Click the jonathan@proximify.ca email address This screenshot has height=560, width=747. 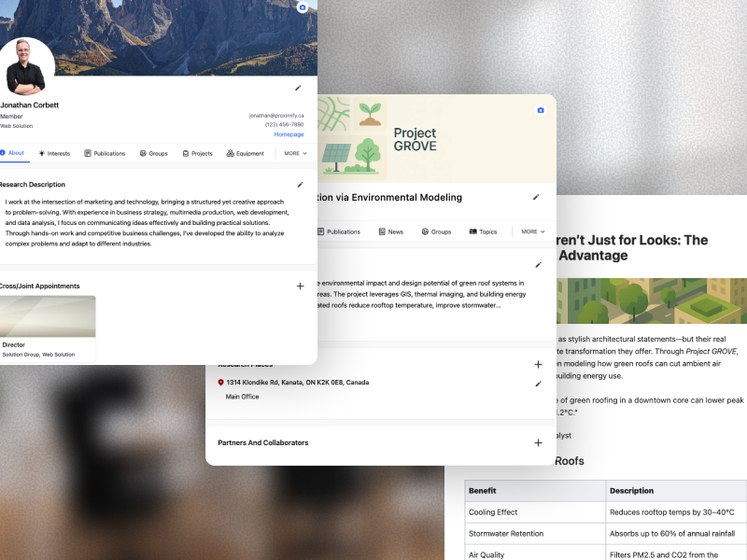tap(275, 115)
